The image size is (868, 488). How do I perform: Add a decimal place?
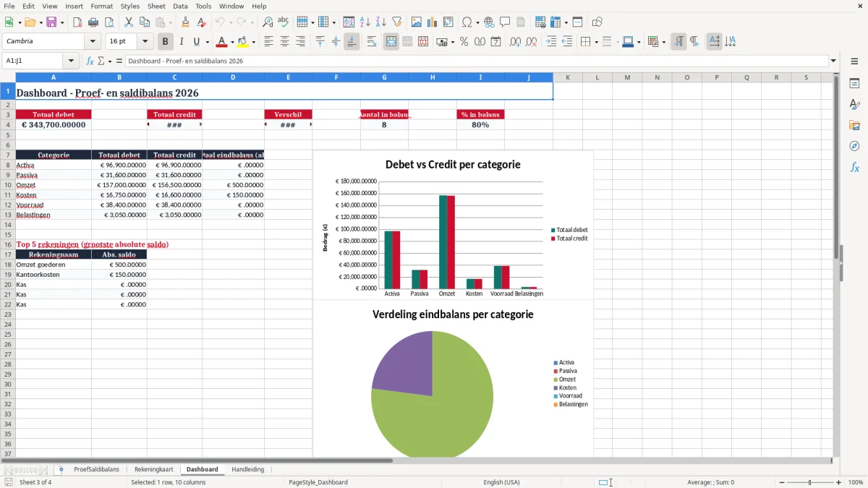pyautogui.click(x=515, y=42)
